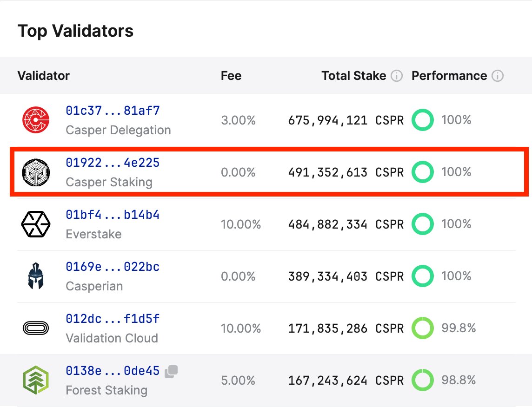Click the Validation Cloud name label

(x=112, y=338)
